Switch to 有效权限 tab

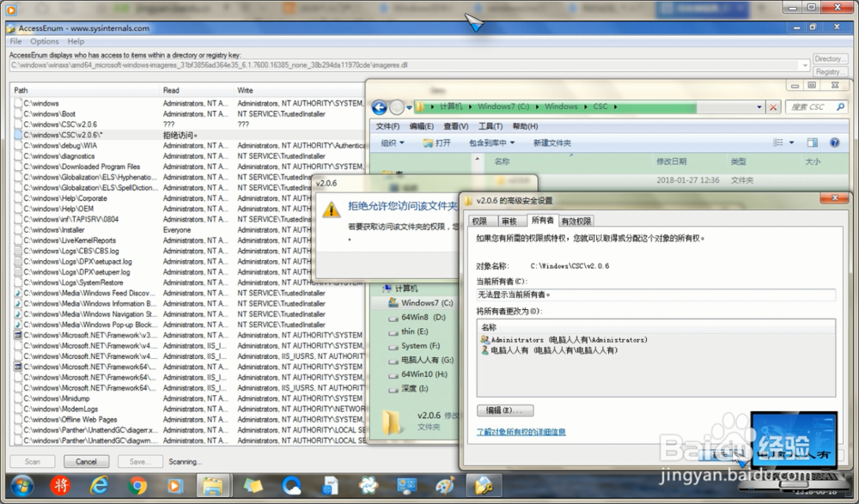click(x=576, y=222)
